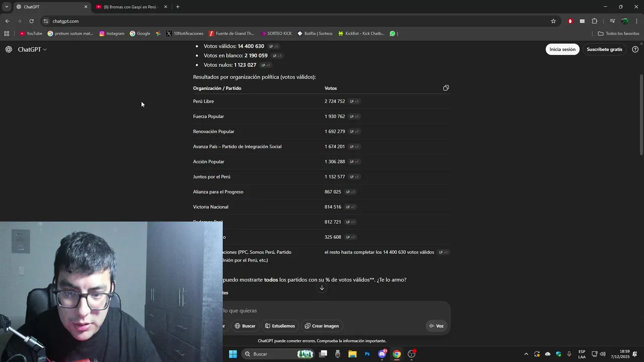Go back with the browser back arrow
Viewport: 644px width, 362px height.
coord(7,21)
